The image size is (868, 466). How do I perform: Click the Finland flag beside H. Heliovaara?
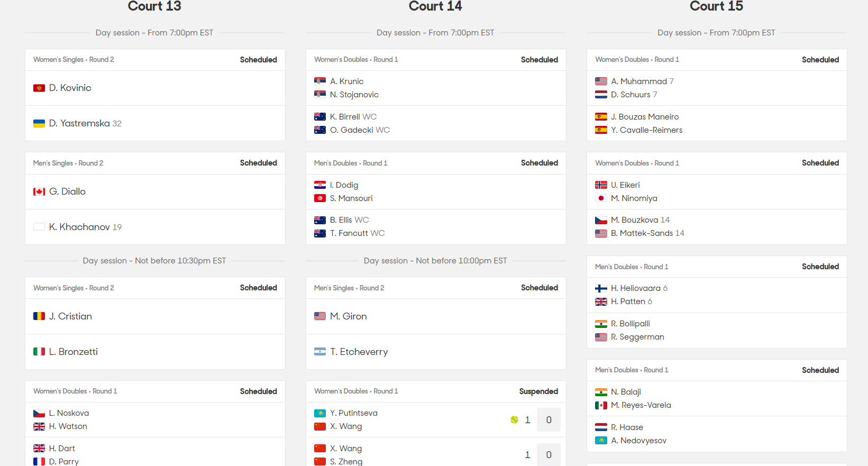[601, 288]
